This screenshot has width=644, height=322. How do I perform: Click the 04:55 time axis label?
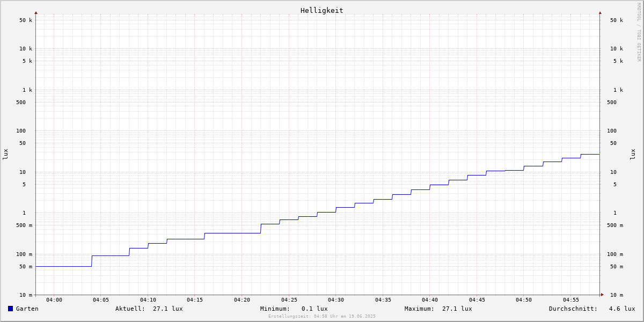pyautogui.click(x=571, y=299)
